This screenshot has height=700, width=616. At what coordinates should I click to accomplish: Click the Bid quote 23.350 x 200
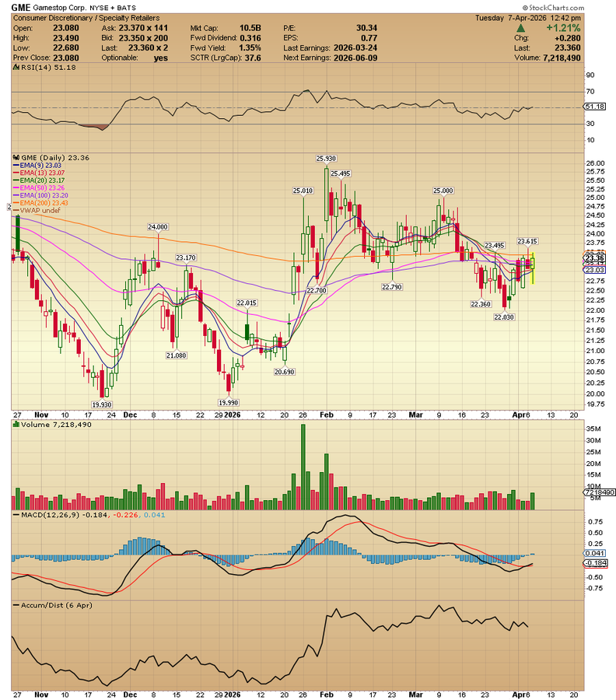click(143, 38)
